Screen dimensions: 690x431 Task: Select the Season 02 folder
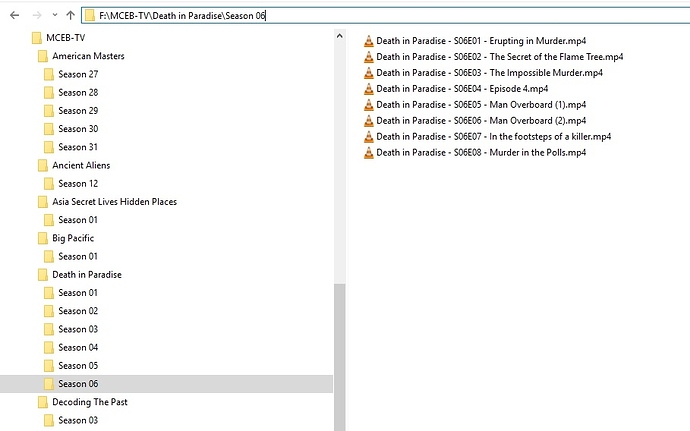[x=78, y=311]
